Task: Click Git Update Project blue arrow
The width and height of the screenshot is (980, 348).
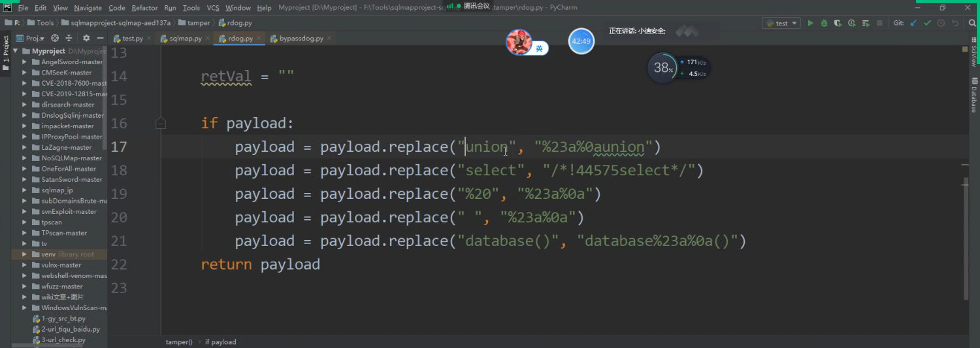Action: pos(913,23)
